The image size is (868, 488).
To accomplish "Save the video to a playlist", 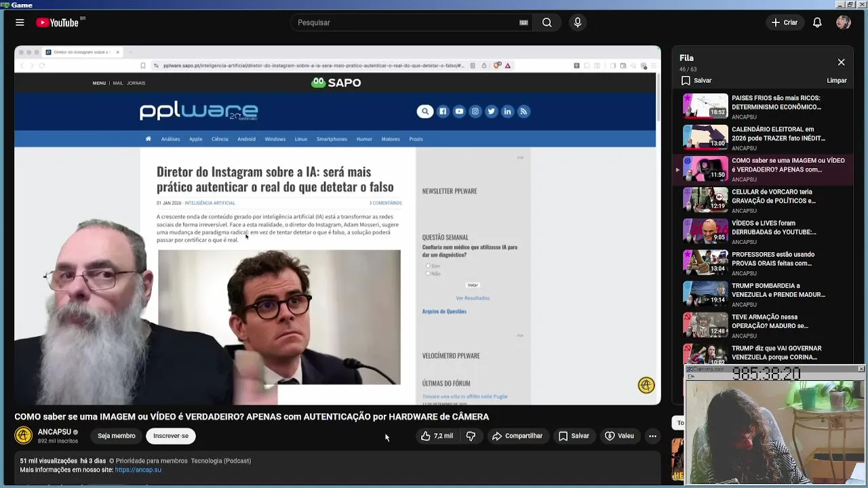I will (x=574, y=436).
